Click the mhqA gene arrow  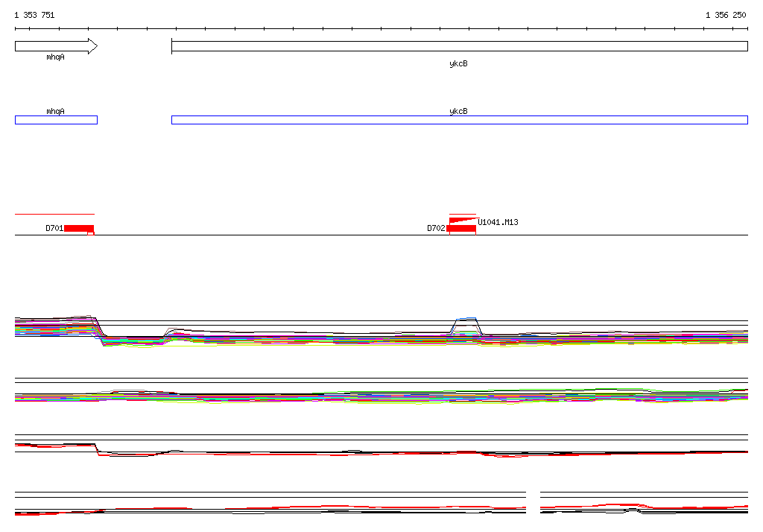(56, 46)
